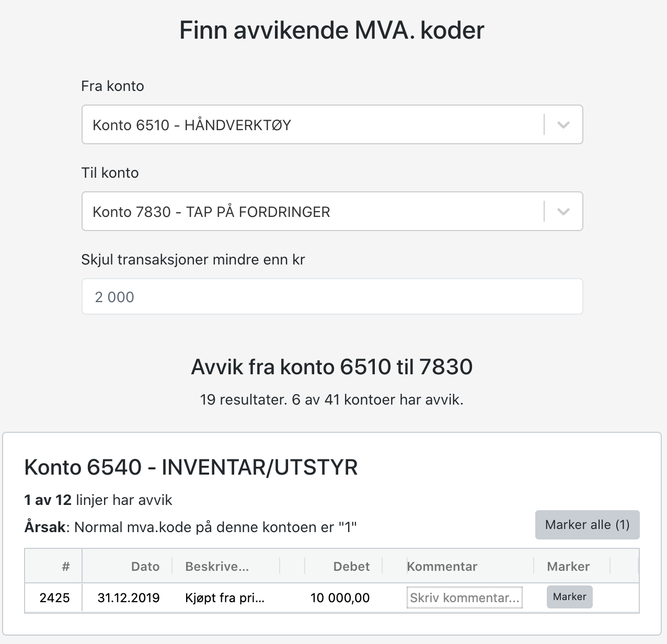This screenshot has width=667, height=644.
Task: Select the 'Konto 6510 - HÅNDVERKTØY' combo box text
Action: point(192,125)
